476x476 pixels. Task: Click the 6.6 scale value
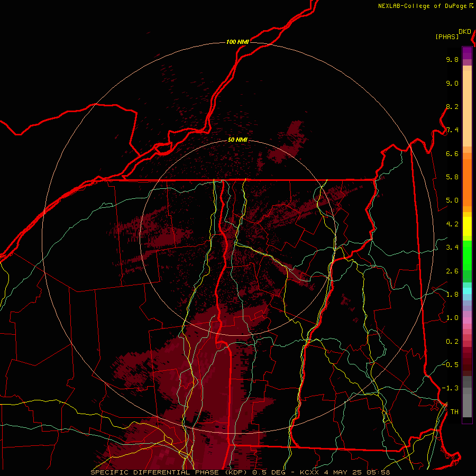coord(452,153)
